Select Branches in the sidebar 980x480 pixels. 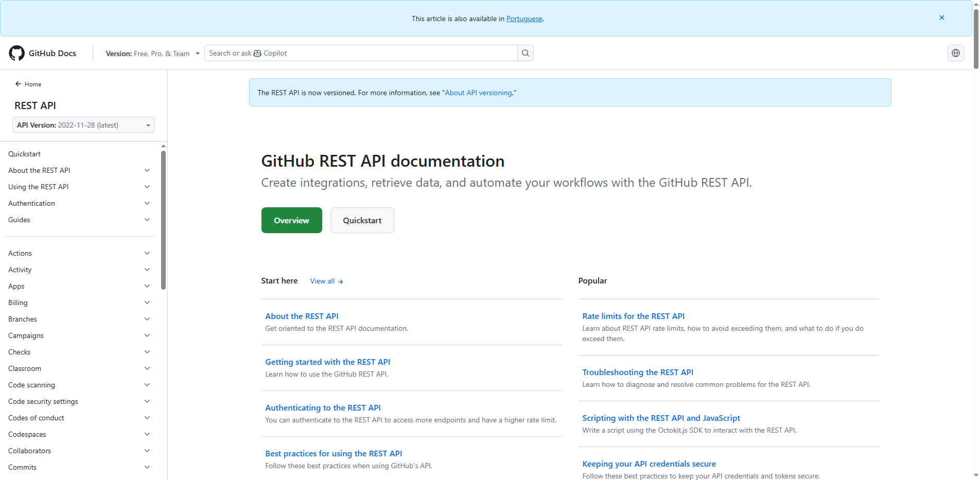(x=23, y=318)
